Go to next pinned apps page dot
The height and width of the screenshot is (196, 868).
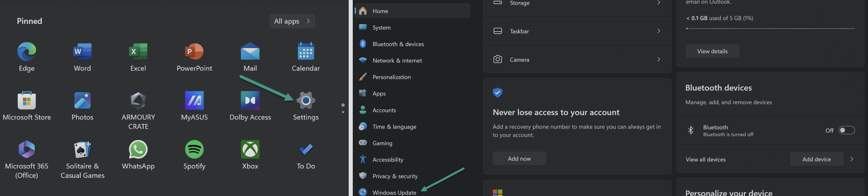343,112
